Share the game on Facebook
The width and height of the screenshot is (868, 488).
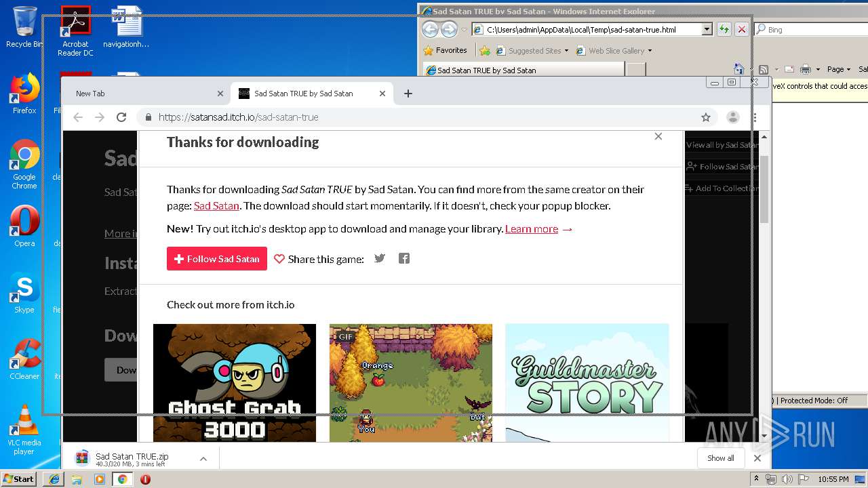[x=404, y=258]
